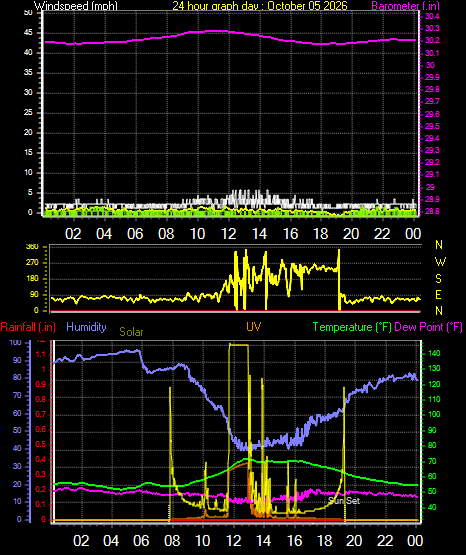
Task: Click temperature axis value 100
Action: pyautogui.click(x=434, y=414)
